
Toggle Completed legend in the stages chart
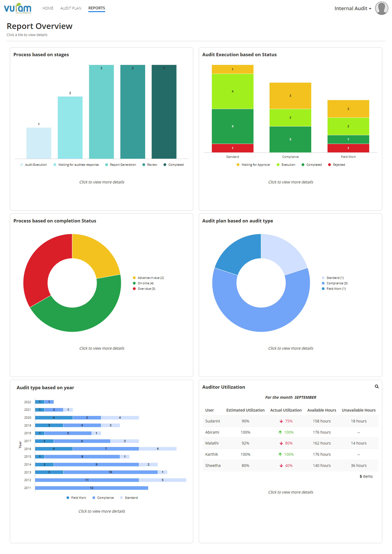pos(174,165)
